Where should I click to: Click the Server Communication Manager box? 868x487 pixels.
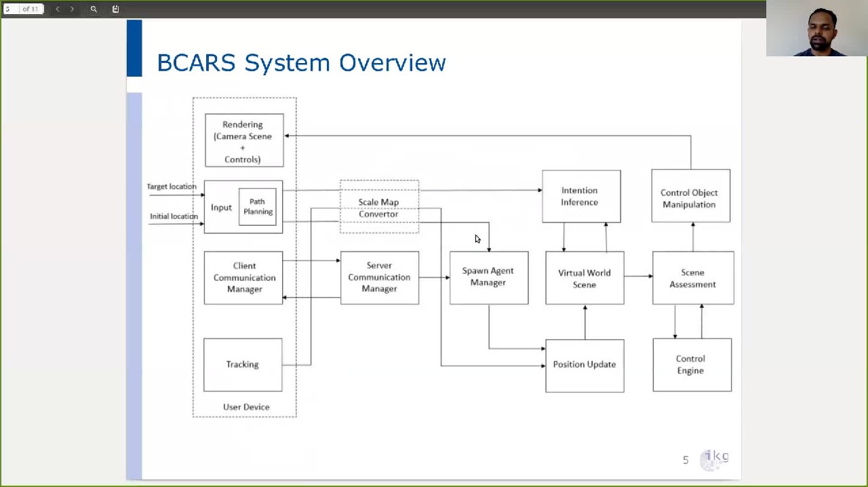tap(379, 277)
